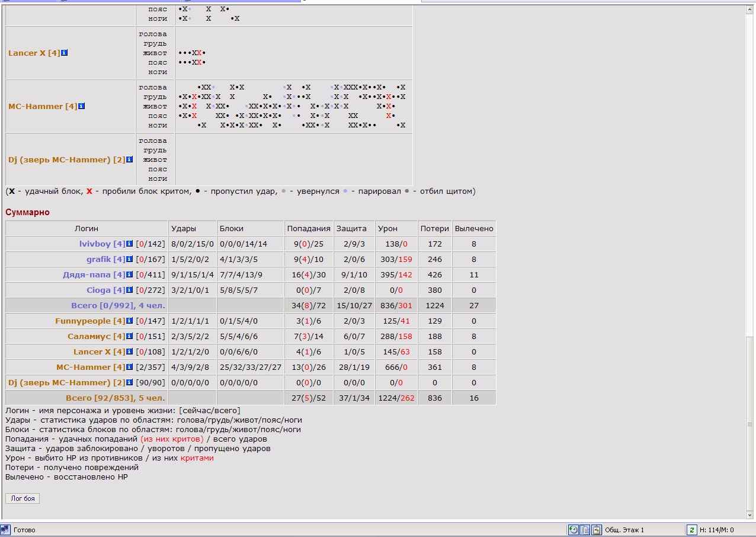756x537 pixels.
Task: Click the Логин column header
Action: (87, 228)
